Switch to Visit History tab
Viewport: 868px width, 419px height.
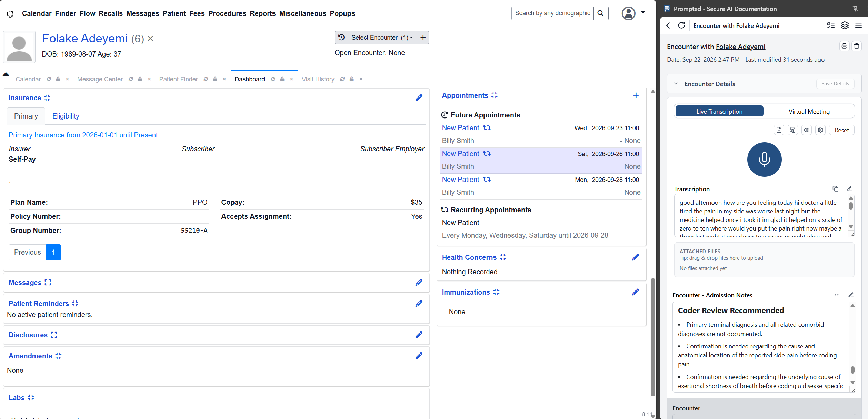(318, 79)
